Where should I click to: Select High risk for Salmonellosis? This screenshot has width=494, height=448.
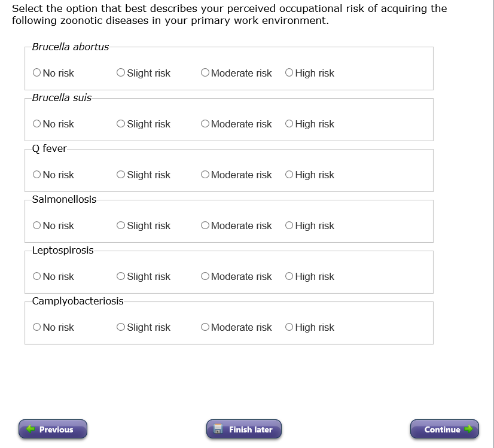pyautogui.click(x=289, y=225)
